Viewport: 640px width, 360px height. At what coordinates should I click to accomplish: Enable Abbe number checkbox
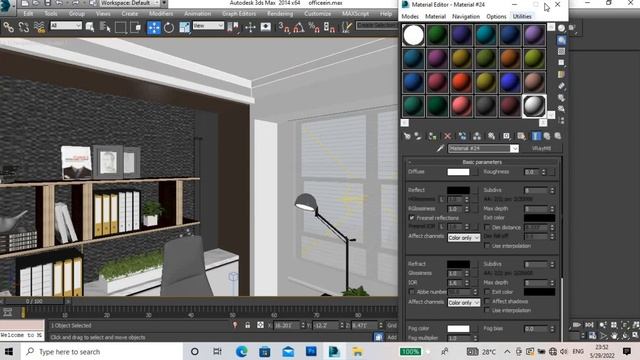pyautogui.click(x=411, y=292)
